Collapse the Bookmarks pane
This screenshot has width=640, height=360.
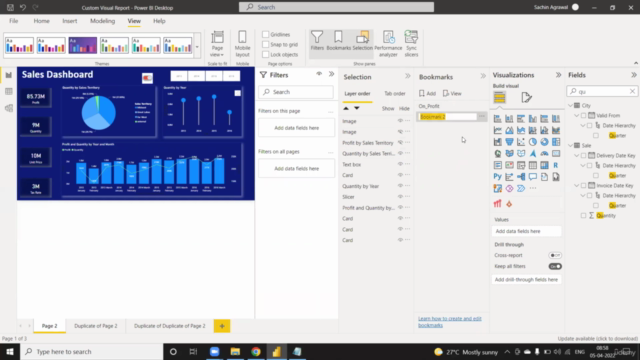(483, 76)
